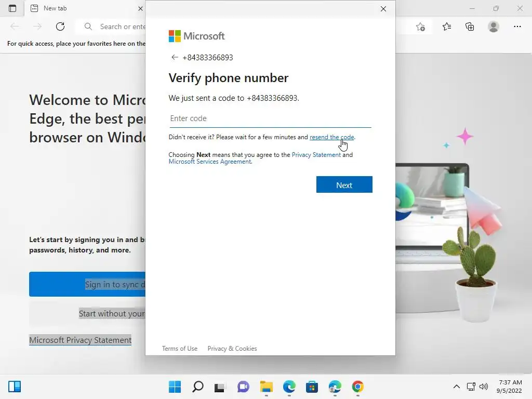Click Edge back navigation arrow
This screenshot has width=532, height=399.
(15, 26)
